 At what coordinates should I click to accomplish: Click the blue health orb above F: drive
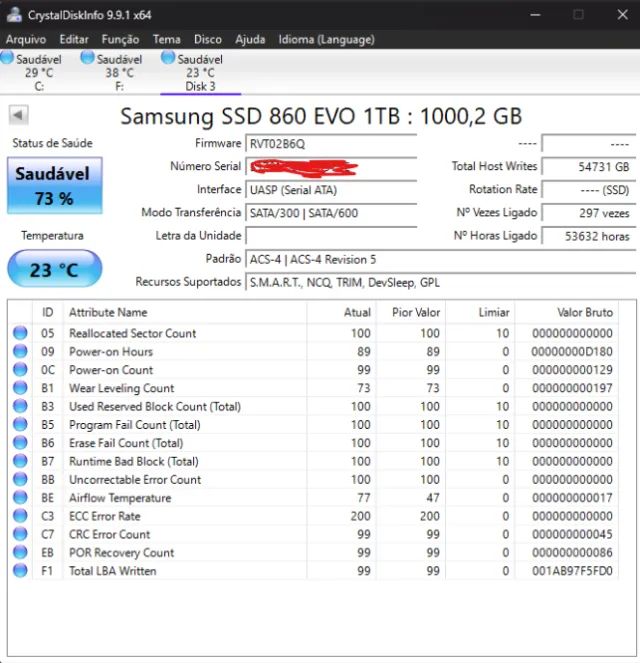pyautogui.click(x=88, y=58)
